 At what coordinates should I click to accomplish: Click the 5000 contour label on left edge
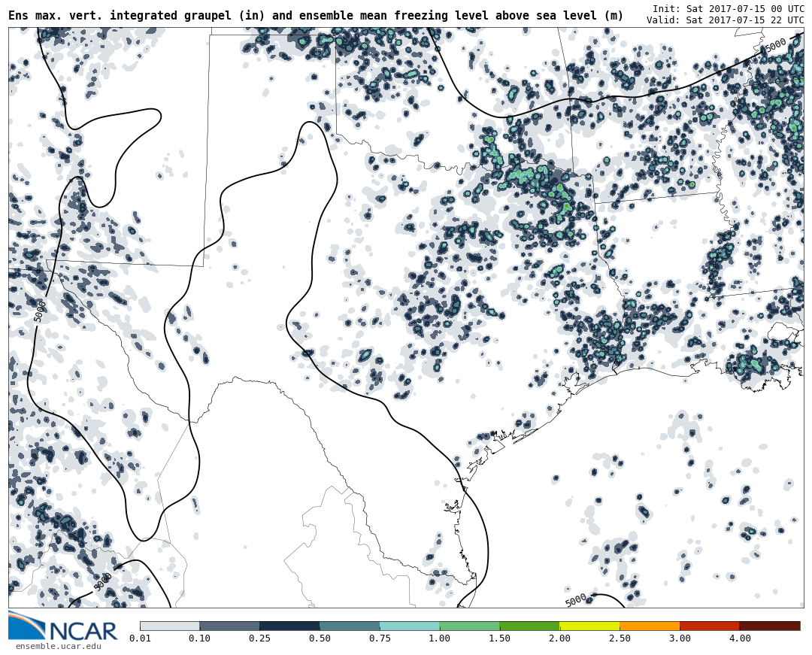tap(39, 311)
